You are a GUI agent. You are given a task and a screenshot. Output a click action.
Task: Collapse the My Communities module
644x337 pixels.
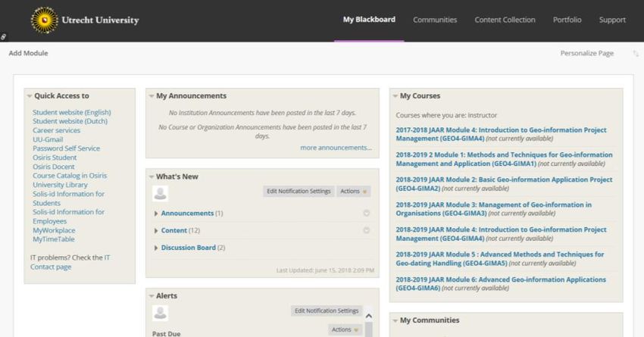pyautogui.click(x=395, y=320)
